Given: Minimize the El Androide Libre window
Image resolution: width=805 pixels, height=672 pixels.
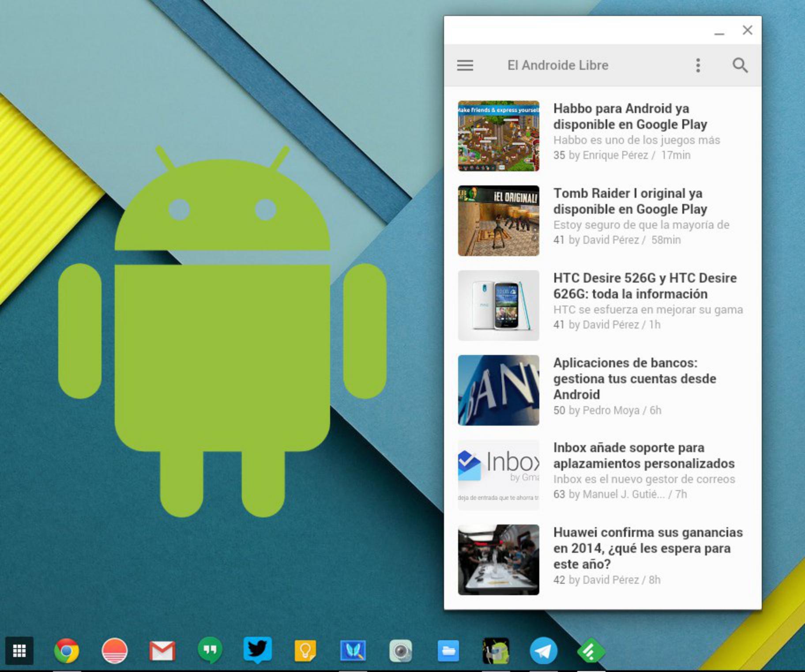Looking at the screenshot, I should pyautogui.click(x=719, y=33).
